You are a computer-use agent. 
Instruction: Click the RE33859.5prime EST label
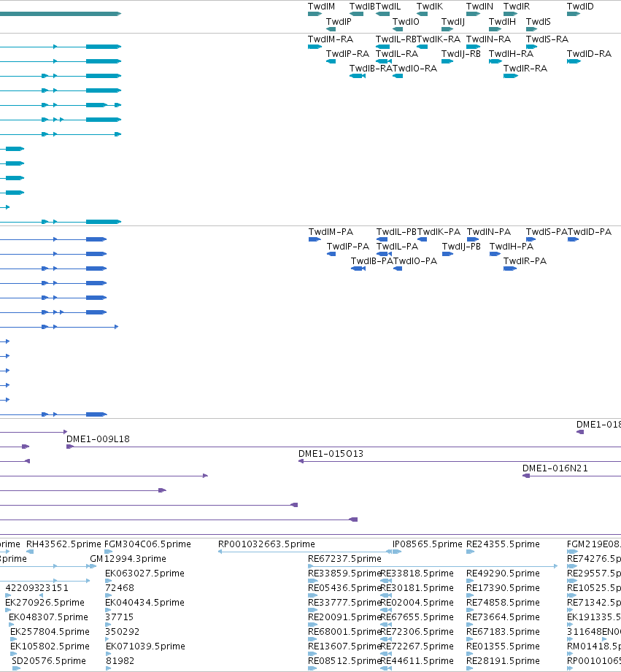pos(344,573)
